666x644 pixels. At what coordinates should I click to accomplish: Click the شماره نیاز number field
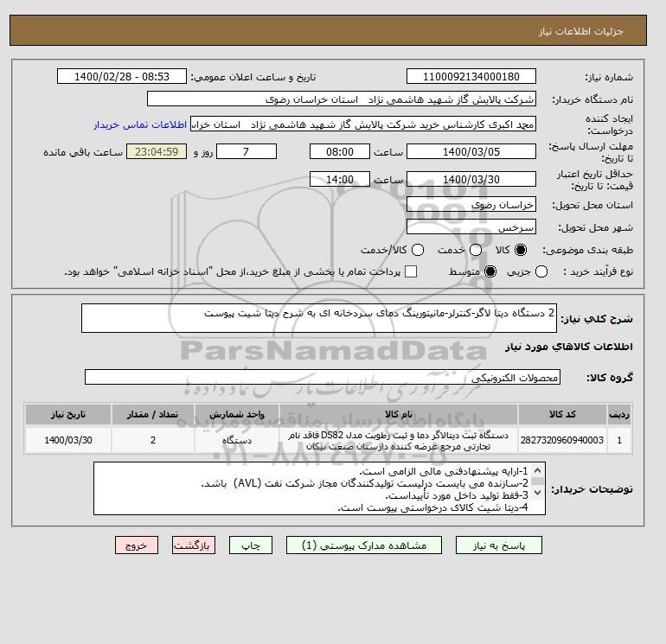click(471, 76)
